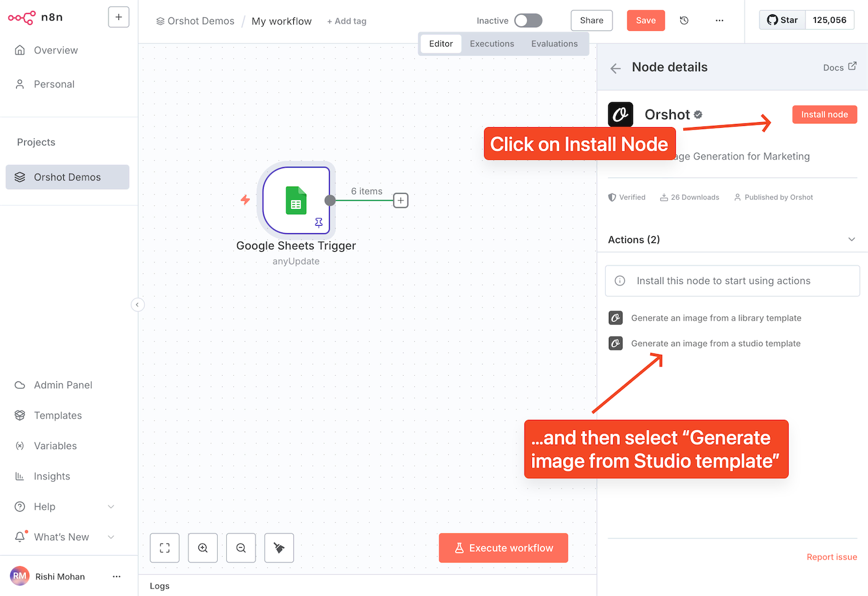Click Report issue link

coord(831,557)
